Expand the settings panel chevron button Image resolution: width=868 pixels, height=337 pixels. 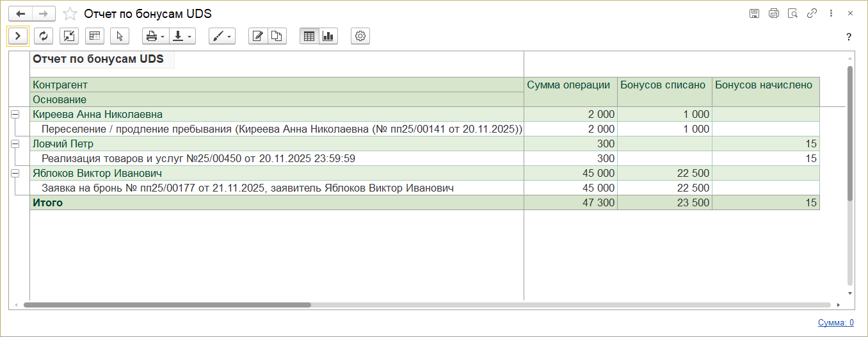click(18, 37)
